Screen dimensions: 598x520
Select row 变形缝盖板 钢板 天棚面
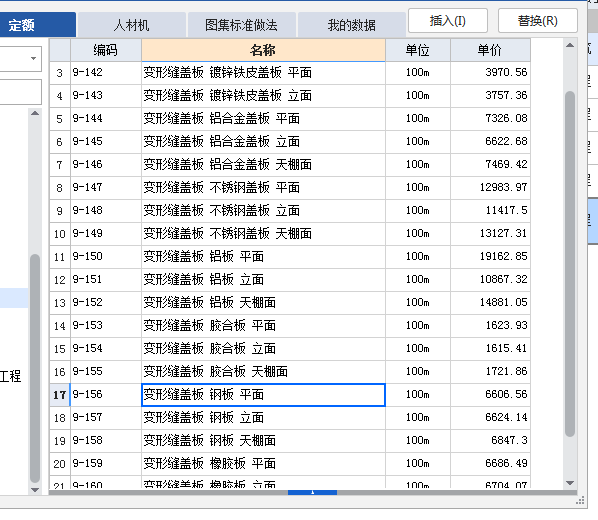click(290, 440)
